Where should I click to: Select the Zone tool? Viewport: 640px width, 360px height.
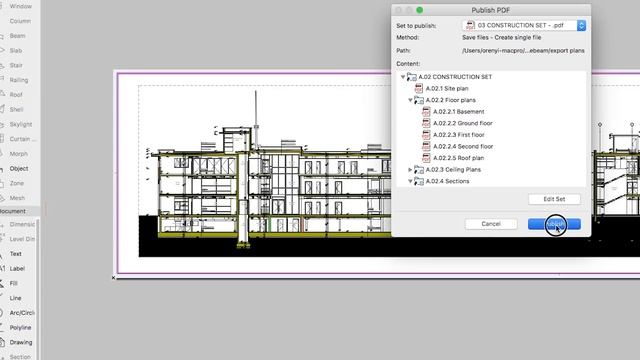pos(17,183)
